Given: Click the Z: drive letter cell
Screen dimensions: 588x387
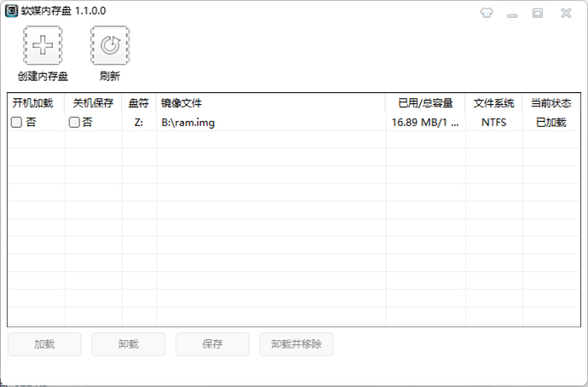Looking at the screenshot, I should click(138, 123).
